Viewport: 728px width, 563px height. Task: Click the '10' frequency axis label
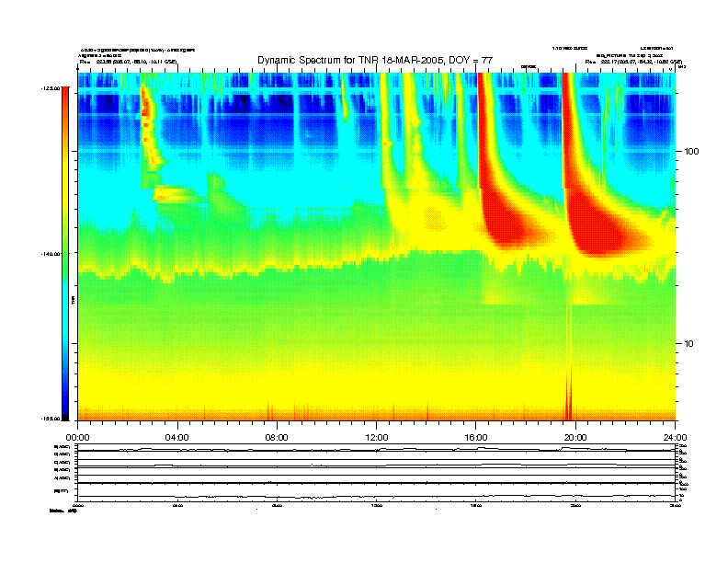coord(688,344)
